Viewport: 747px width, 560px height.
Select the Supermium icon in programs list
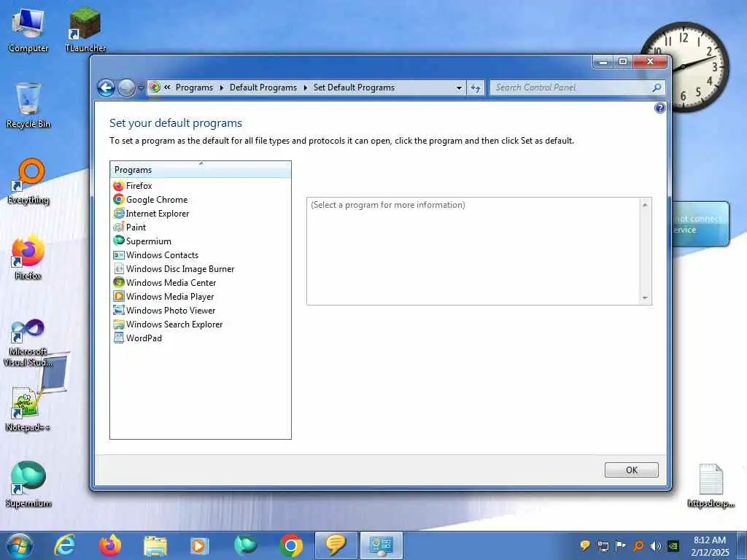(x=119, y=241)
